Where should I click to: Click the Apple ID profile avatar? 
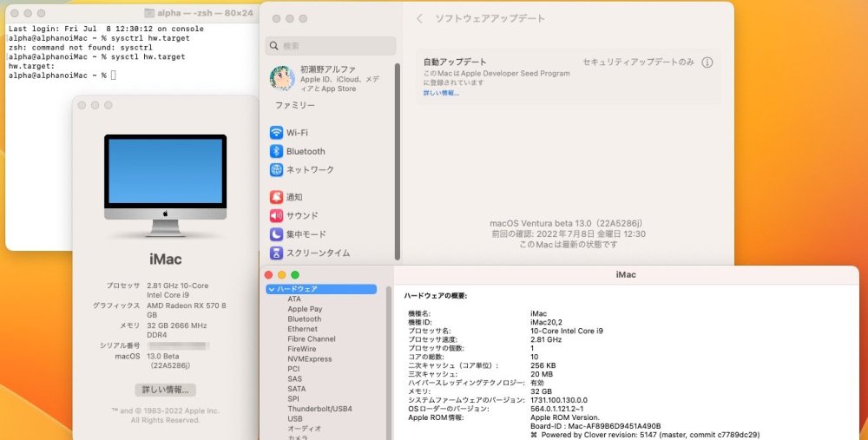(x=282, y=79)
